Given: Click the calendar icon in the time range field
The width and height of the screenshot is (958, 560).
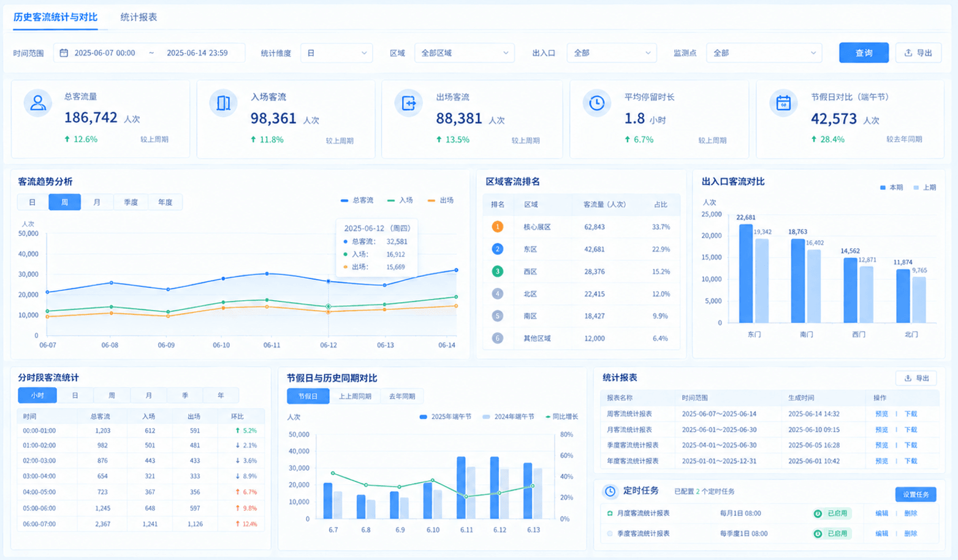Looking at the screenshot, I should coord(64,53).
